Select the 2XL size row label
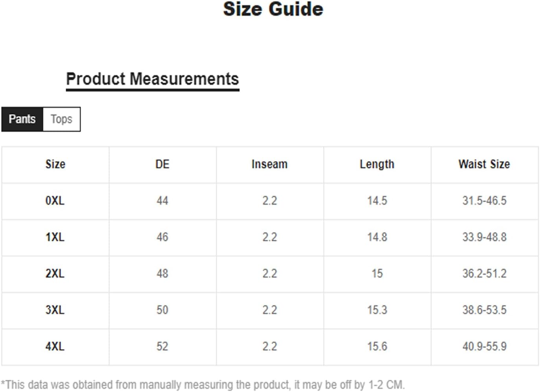The width and height of the screenshot is (540, 392). pyautogui.click(x=55, y=274)
